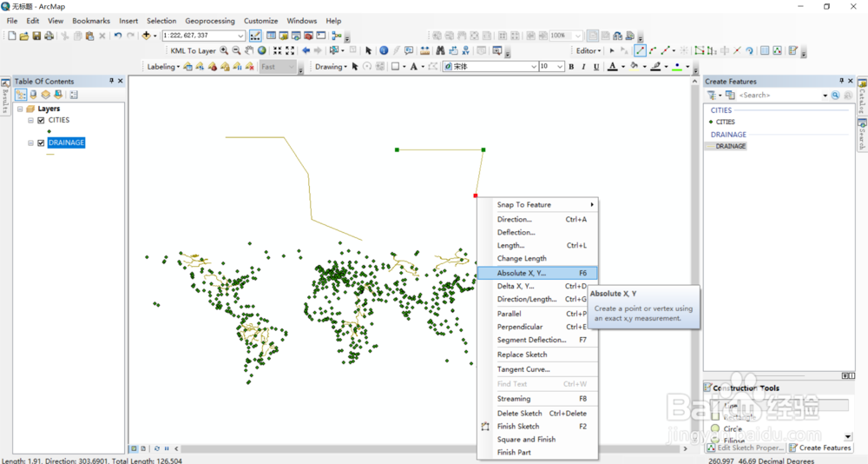Activate the Identify tool
Viewport: 868px width, 464px height.
[x=384, y=50]
